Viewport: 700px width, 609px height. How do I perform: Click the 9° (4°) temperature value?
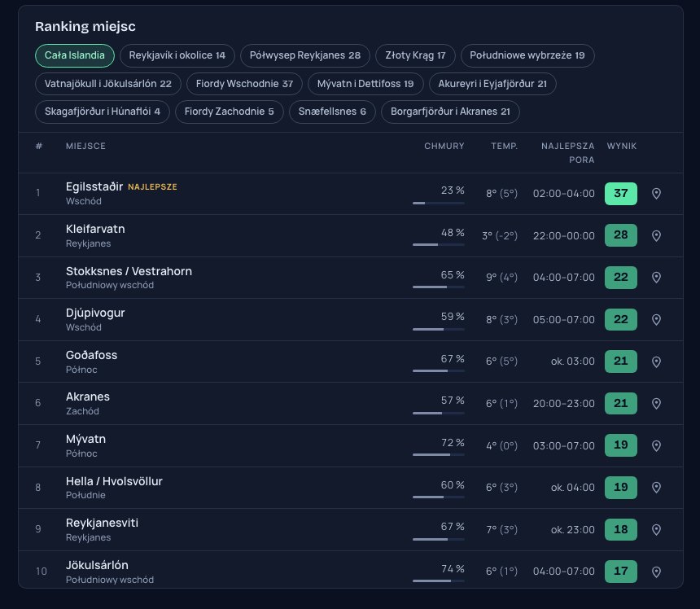click(501, 278)
